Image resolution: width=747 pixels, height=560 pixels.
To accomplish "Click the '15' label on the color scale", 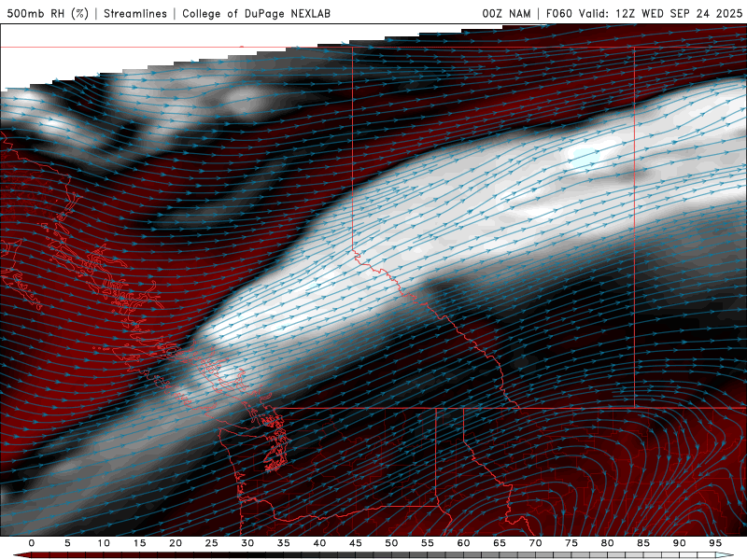I will (139, 543).
